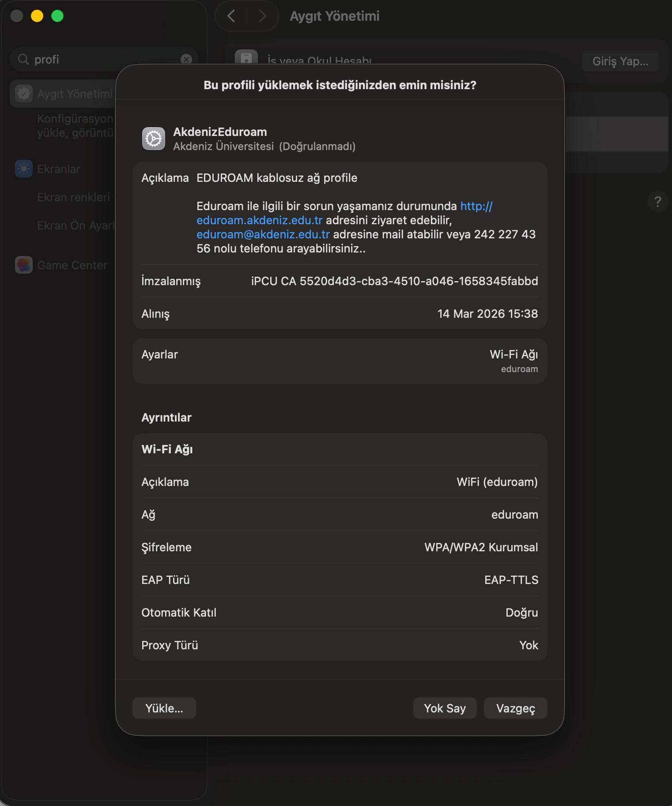
Task: Click the Yok Say button
Action: click(445, 708)
